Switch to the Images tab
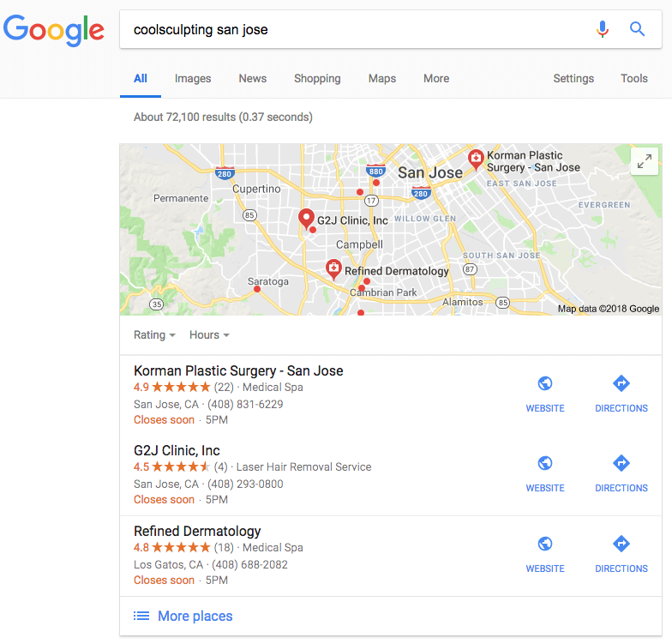 point(193,79)
